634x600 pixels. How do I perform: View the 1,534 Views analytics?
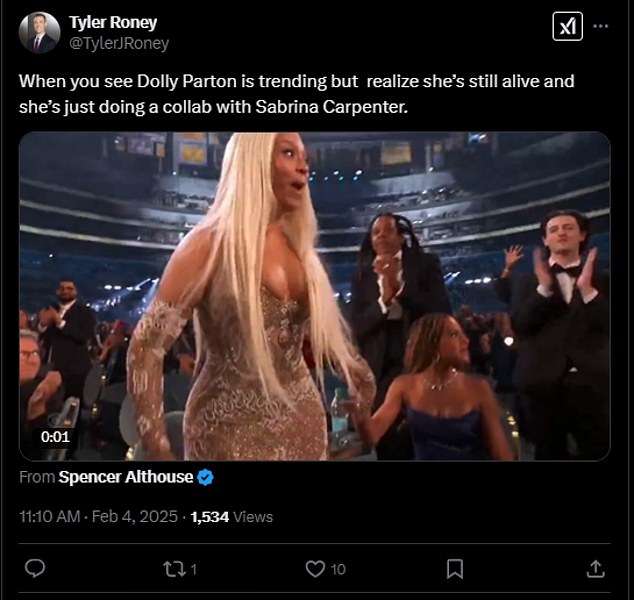coord(231,517)
